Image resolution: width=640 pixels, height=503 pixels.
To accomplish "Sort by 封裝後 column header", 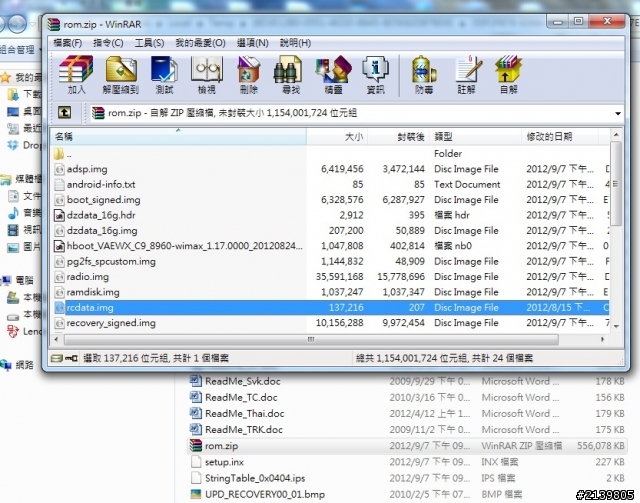I will (398, 136).
